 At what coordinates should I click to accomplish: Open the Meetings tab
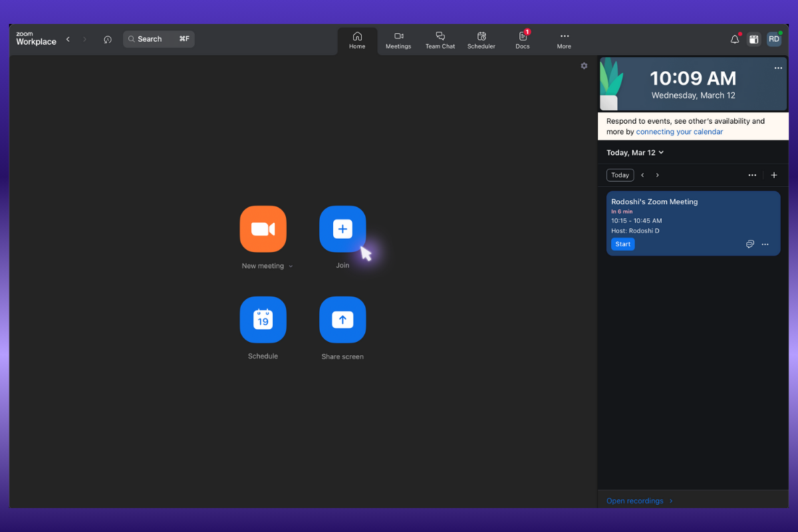[x=398, y=40]
